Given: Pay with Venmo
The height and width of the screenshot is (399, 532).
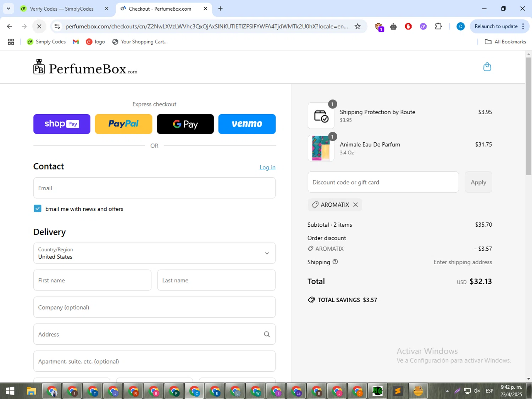Looking at the screenshot, I should pyautogui.click(x=247, y=124).
